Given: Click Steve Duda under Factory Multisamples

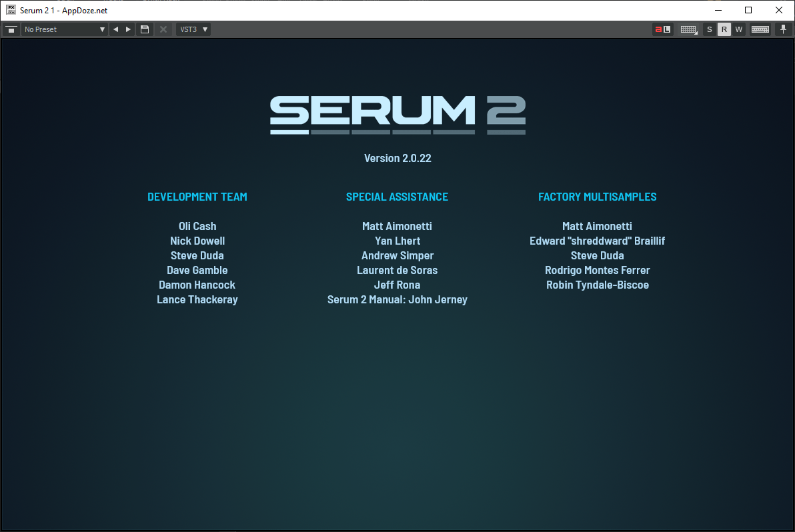Looking at the screenshot, I should pyautogui.click(x=598, y=255).
